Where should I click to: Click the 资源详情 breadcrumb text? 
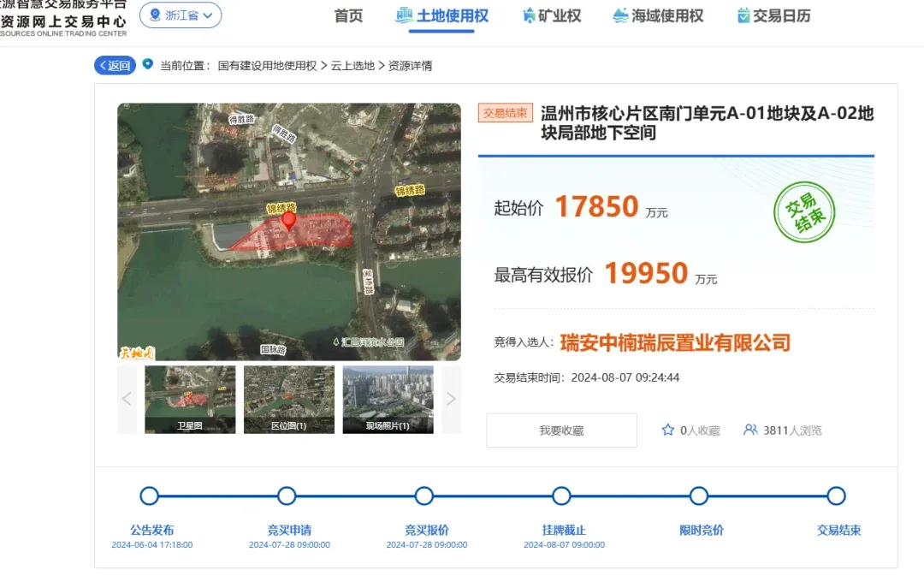pos(410,65)
